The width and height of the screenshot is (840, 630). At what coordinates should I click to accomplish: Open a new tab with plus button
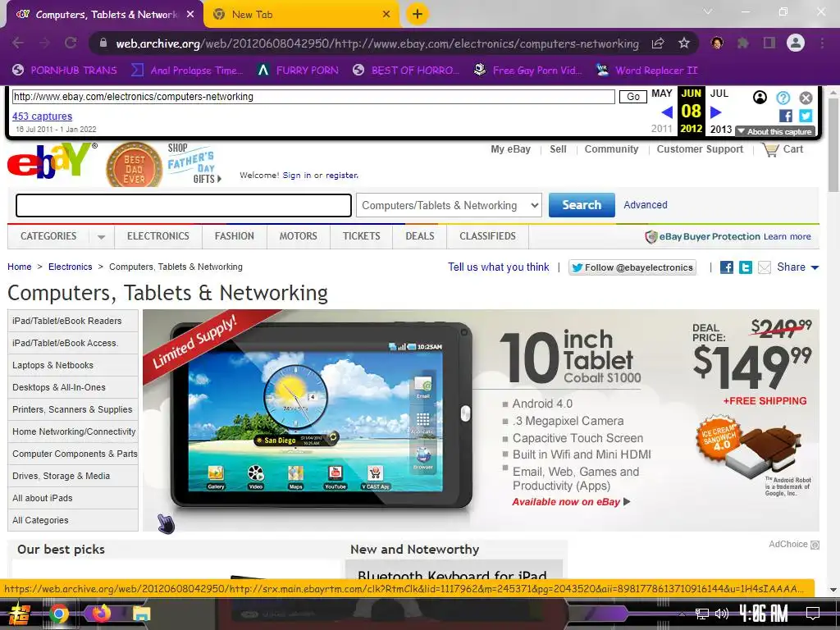(x=418, y=14)
